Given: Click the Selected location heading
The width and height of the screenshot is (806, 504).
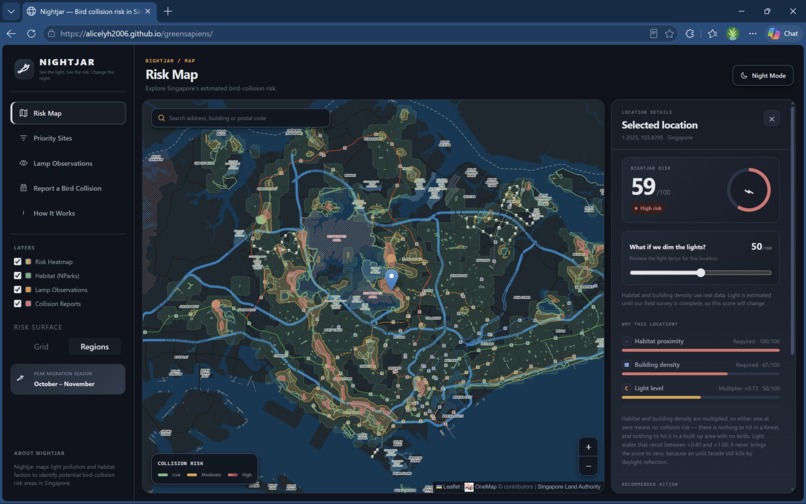Looking at the screenshot, I should (x=660, y=125).
